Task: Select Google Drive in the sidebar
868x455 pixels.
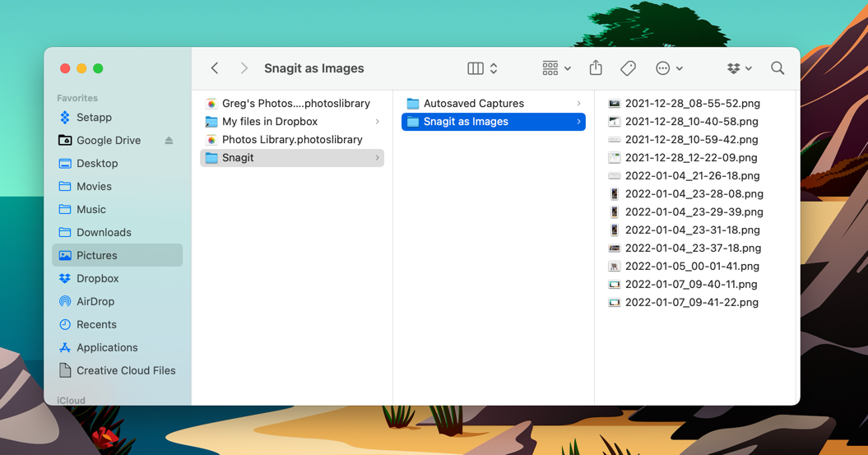Action: (118, 141)
